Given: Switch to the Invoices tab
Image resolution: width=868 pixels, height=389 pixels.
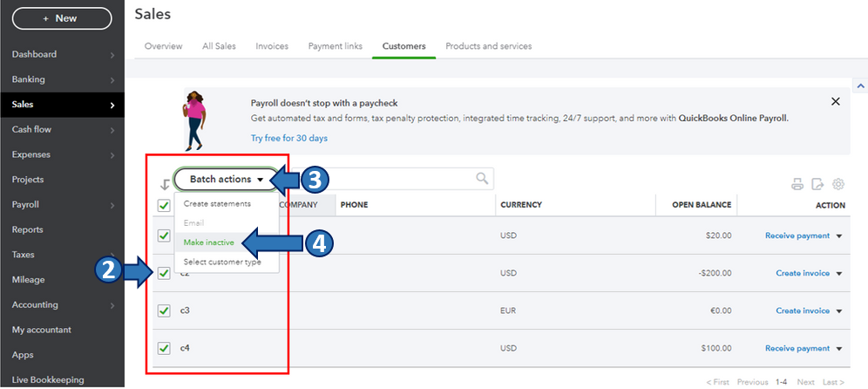Looking at the screenshot, I should 272,46.
